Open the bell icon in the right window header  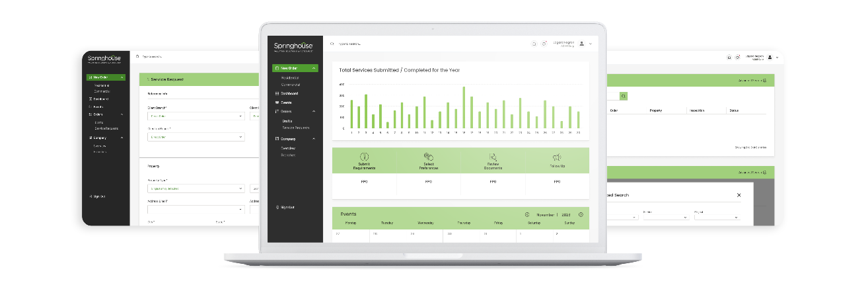coord(737,58)
